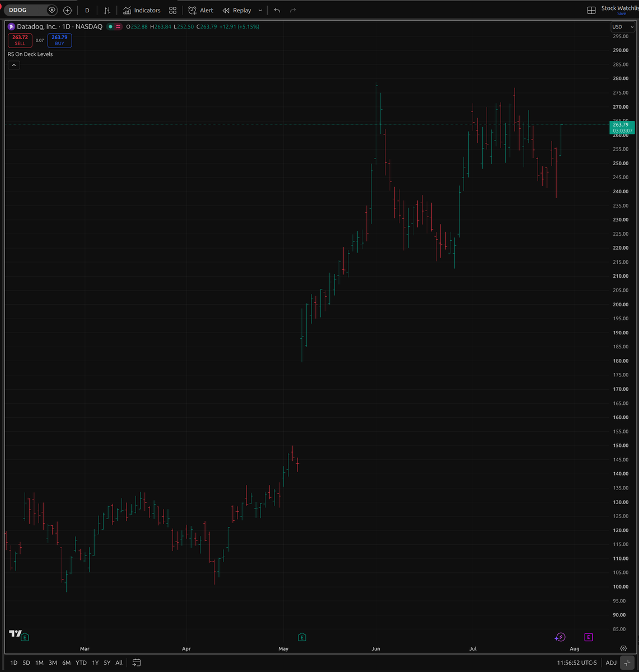Open indicator templates grid icon
This screenshot has width=639, height=672.
point(172,10)
